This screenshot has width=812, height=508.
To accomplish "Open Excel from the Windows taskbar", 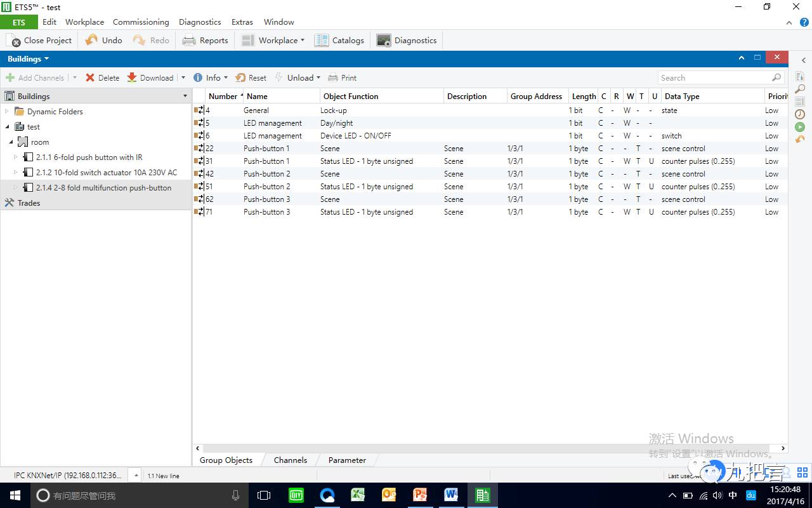I will (358, 495).
